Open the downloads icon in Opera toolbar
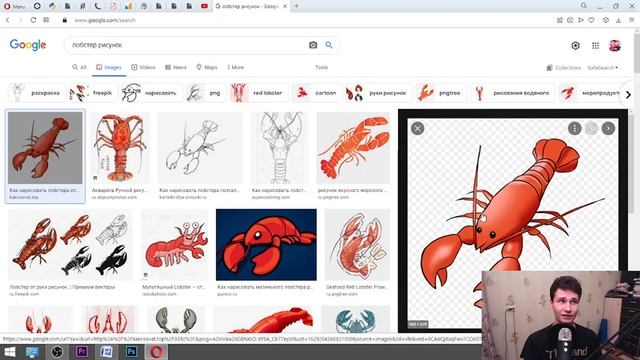 618,20
